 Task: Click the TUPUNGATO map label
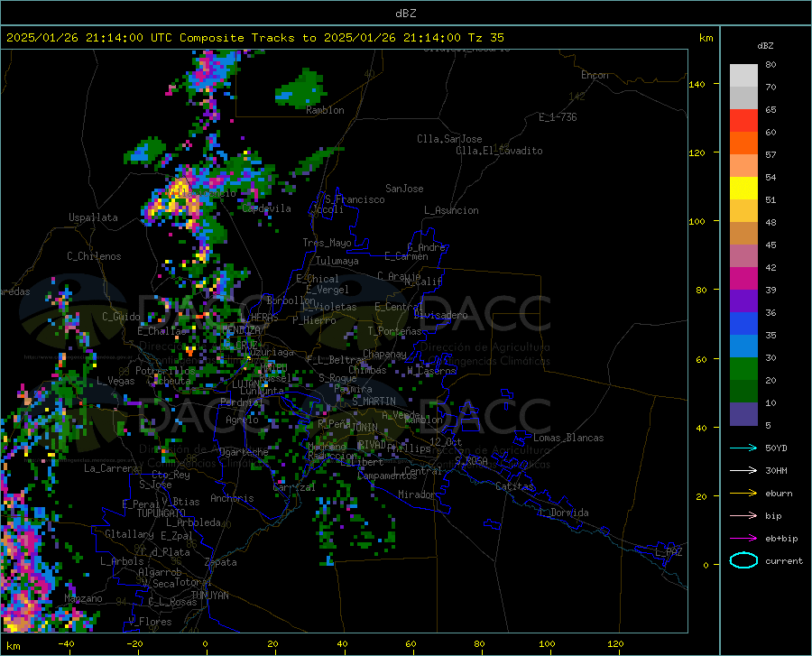click(x=161, y=513)
